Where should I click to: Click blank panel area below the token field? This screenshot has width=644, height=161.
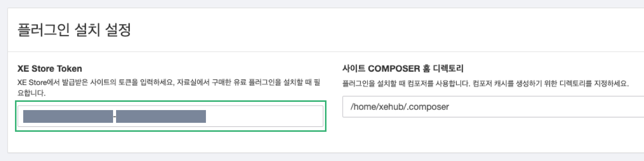coord(168,142)
